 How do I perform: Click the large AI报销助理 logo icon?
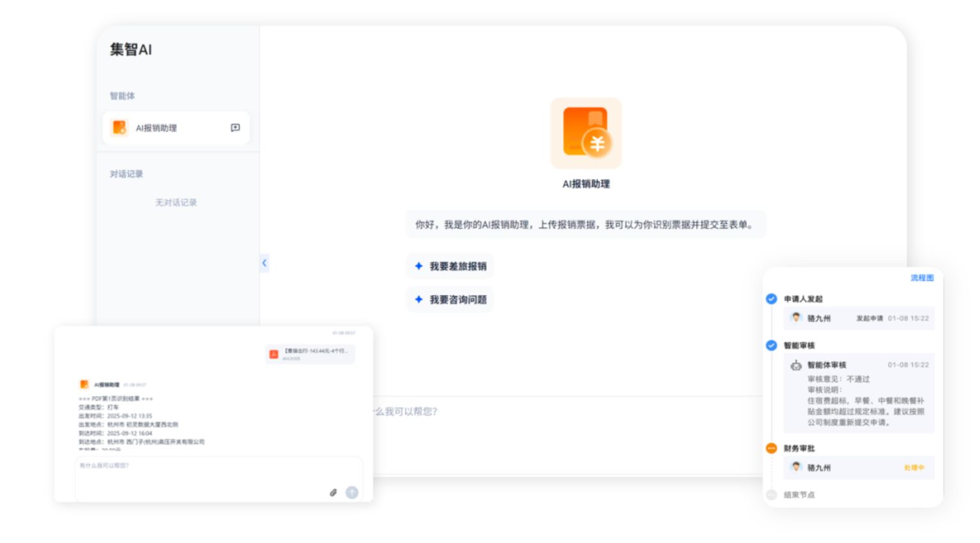tap(586, 133)
